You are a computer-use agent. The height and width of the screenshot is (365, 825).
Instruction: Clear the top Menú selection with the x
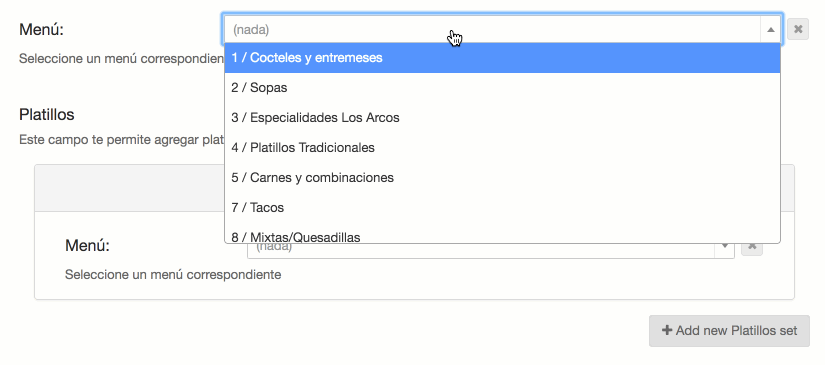coord(798,29)
